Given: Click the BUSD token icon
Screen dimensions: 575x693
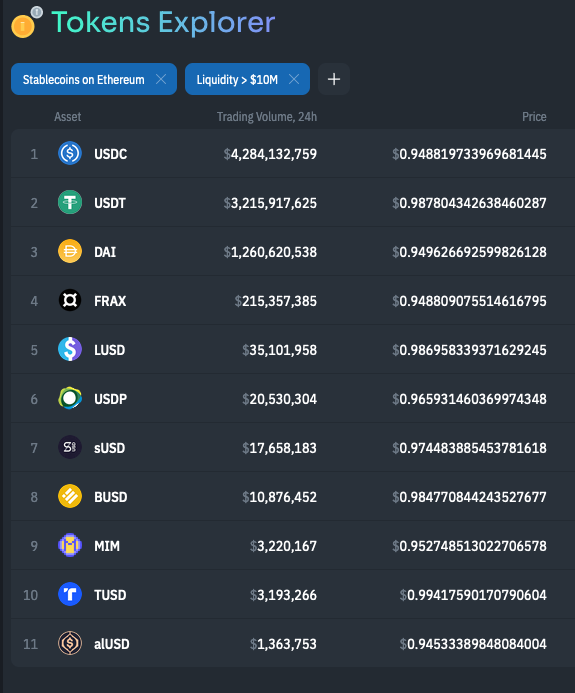Looking at the screenshot, I should (70, 497).
